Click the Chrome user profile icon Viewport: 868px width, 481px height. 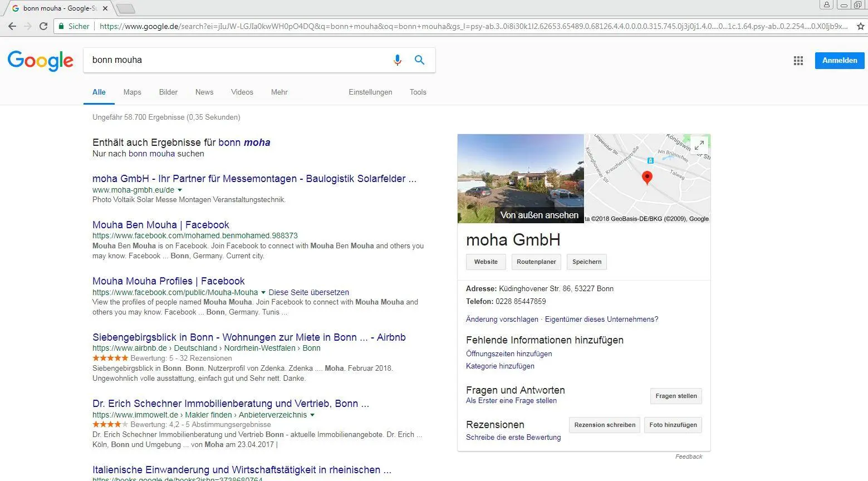[x=827, y=4]
